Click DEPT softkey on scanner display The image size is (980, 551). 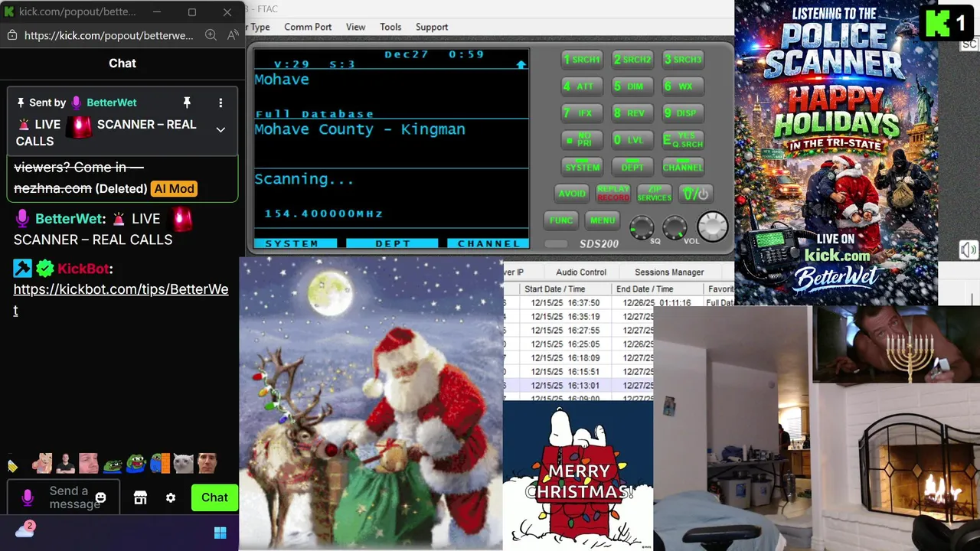click(x=392, y=243)
